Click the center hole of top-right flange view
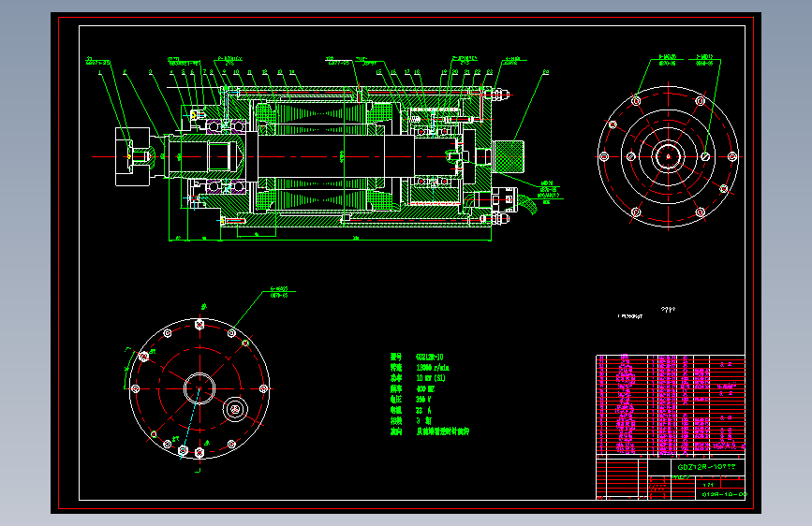 668,156
